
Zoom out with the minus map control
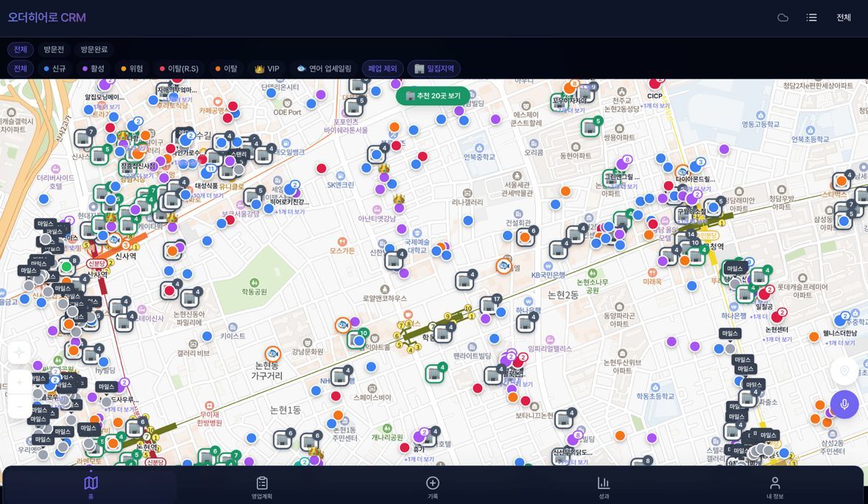click(x=19, y=406)
